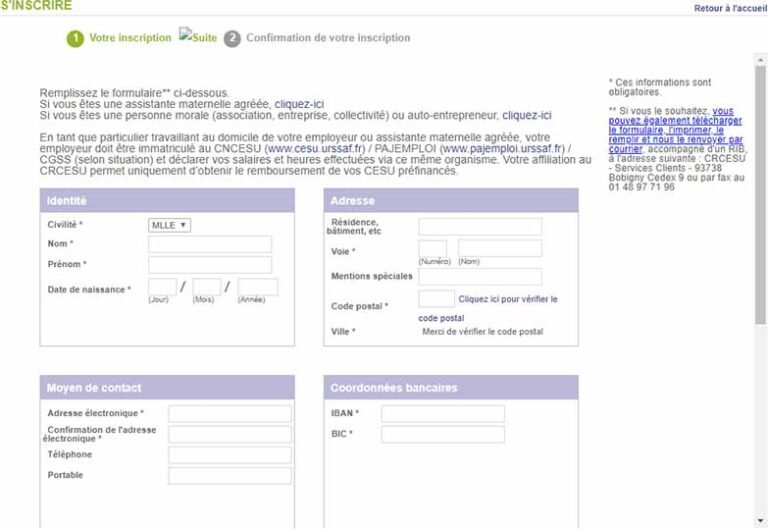Screen dimensions: 768x529
Task: Click the 'Ville *' label
Action: click(x=343, y=332)
